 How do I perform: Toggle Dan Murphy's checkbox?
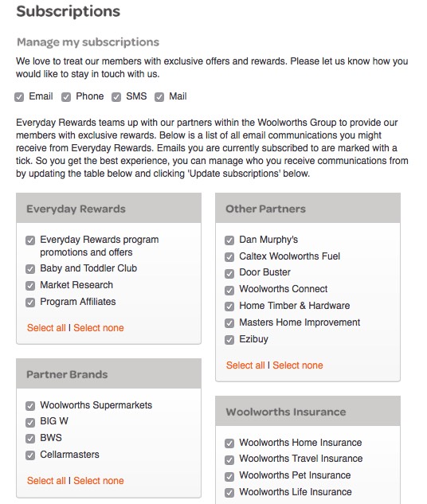229,240
